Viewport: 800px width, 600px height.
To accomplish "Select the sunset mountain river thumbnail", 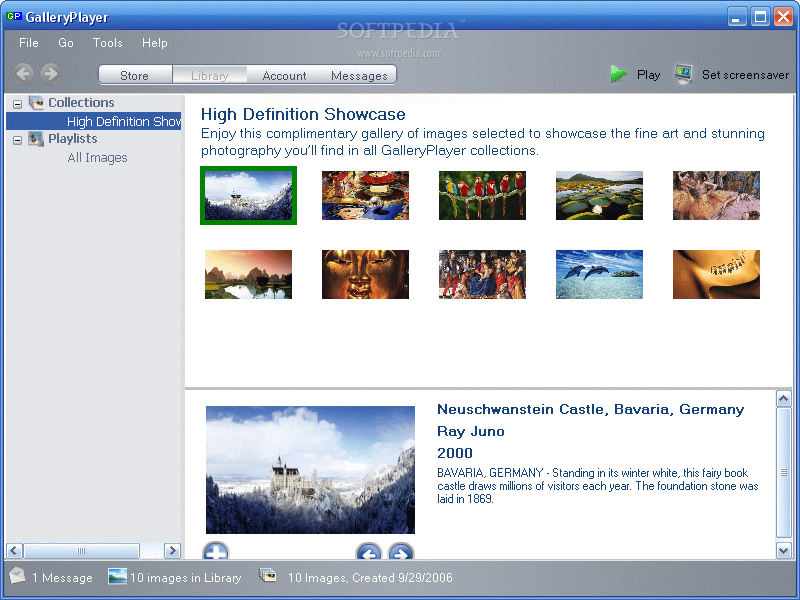I will coord(248,274).
